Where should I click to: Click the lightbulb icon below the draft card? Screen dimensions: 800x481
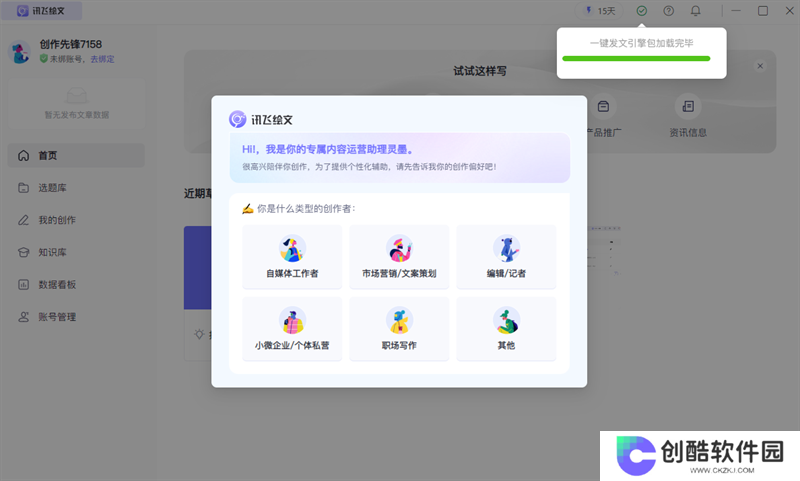pyautogui.click(x=199, y=334)
